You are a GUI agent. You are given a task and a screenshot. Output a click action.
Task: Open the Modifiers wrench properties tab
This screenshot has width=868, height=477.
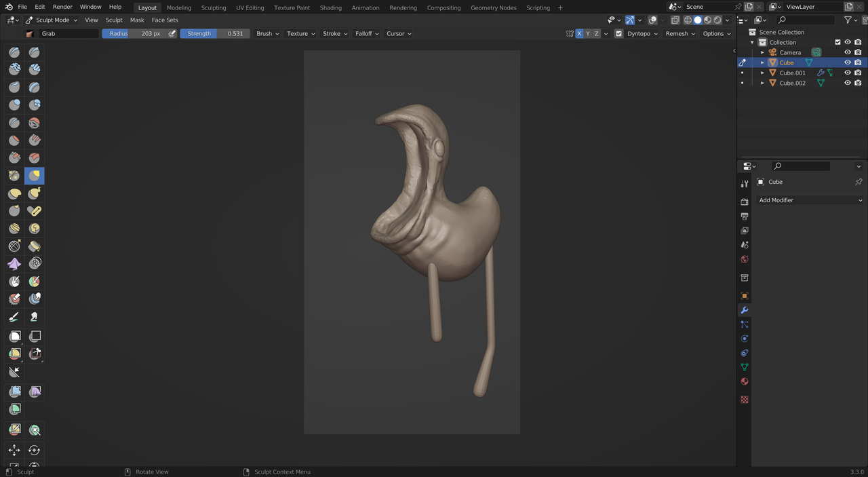click(x=745, y=310)
